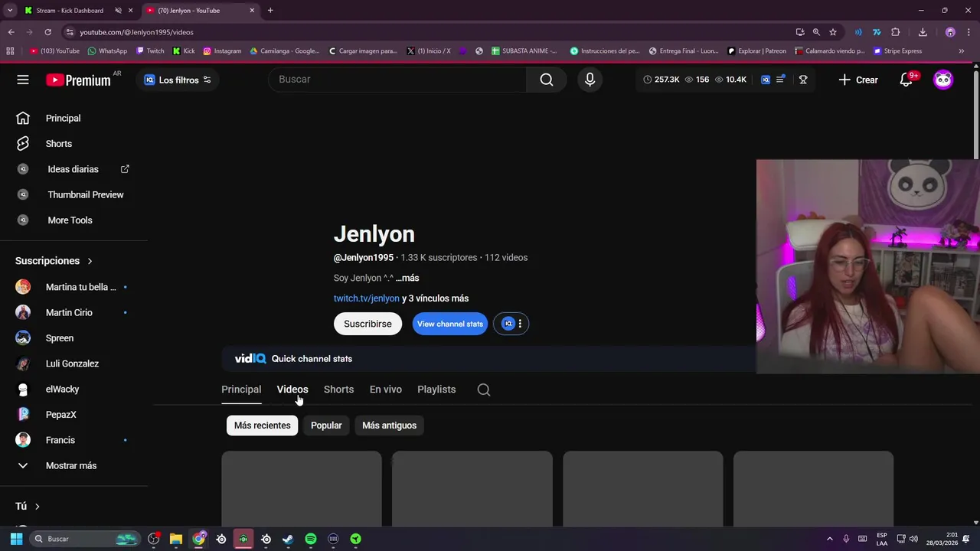Open the browser extensions puzzle icon
980x551 pixels.
click(x=896, y=32)
